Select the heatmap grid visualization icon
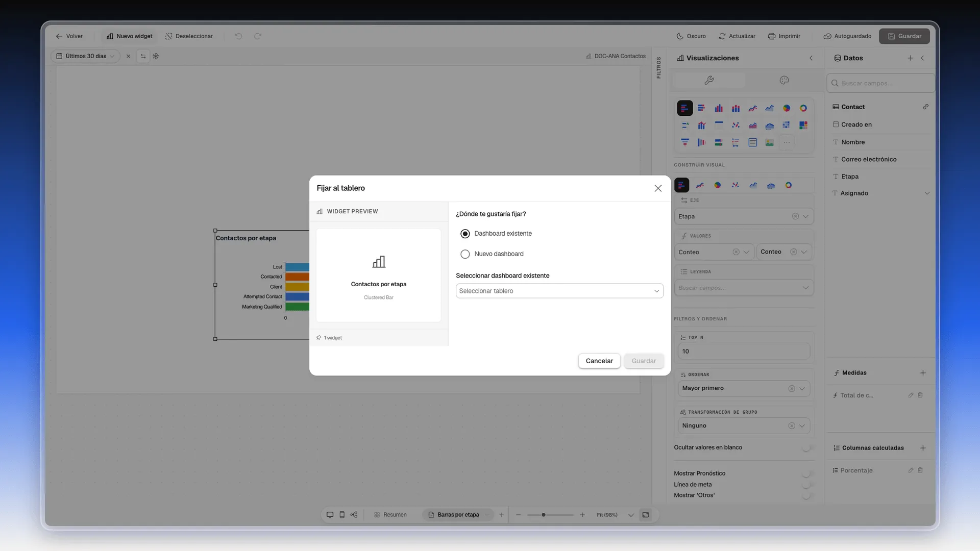 pyautogui.click(x=786, y=126)
